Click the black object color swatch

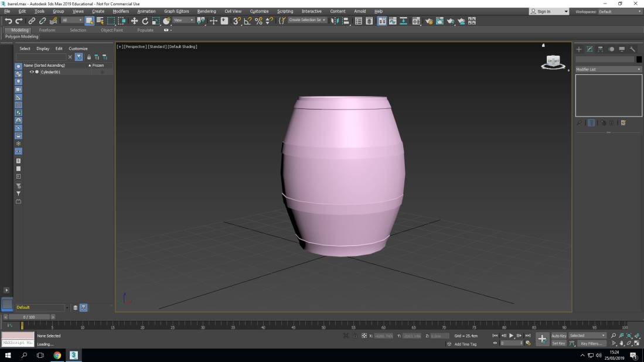[x=639, y=59]
